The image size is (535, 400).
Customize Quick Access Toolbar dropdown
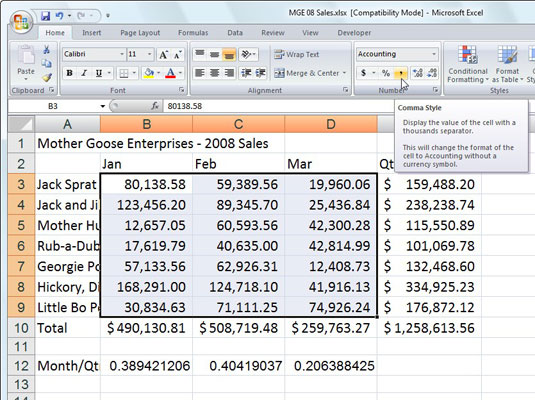[108, 16]
